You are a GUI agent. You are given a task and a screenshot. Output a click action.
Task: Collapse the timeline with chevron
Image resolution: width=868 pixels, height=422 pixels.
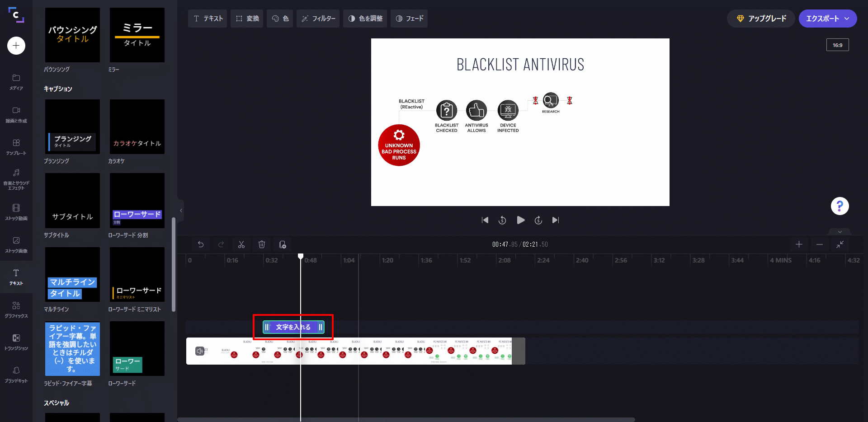[x=840, y=232]
